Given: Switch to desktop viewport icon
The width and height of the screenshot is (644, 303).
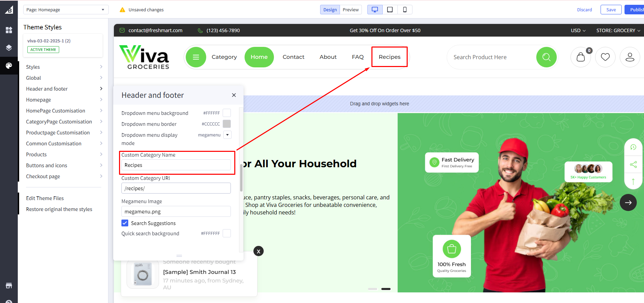Looking at the screenshot, I should point(375,10).
